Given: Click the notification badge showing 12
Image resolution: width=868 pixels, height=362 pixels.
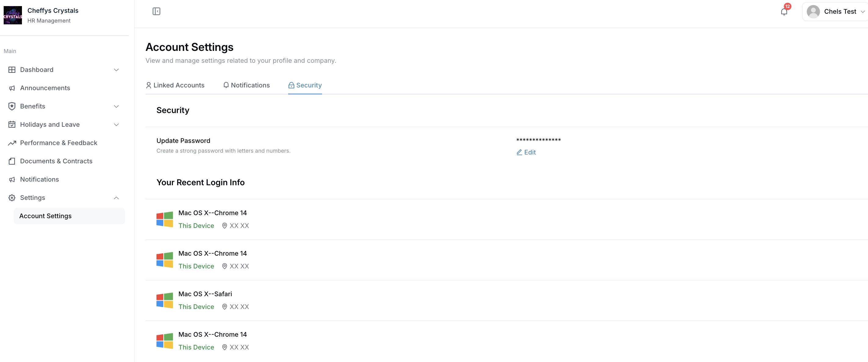Looking at the screenshot, I should coord(788,6).
